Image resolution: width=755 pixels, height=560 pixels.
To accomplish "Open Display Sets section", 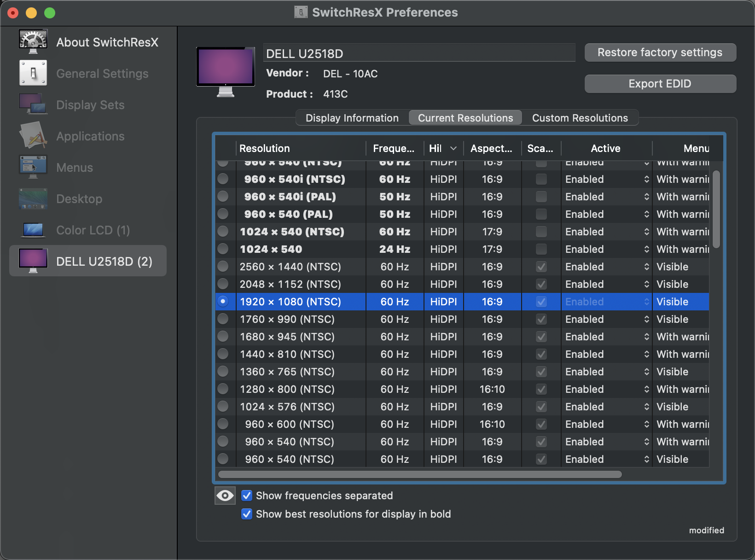I will click(90, 105).
